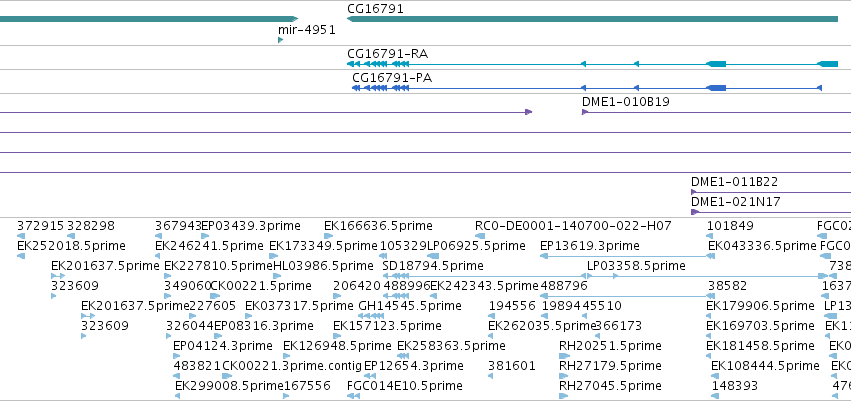
Task: Click the HL03986.5prime EST label
Action: pyautogui.click(x=323, y=266)
